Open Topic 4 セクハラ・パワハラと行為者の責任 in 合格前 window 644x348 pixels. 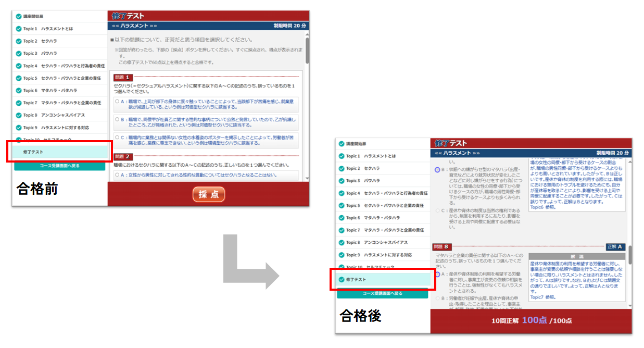pyautogui.click(x=60, y=66)
